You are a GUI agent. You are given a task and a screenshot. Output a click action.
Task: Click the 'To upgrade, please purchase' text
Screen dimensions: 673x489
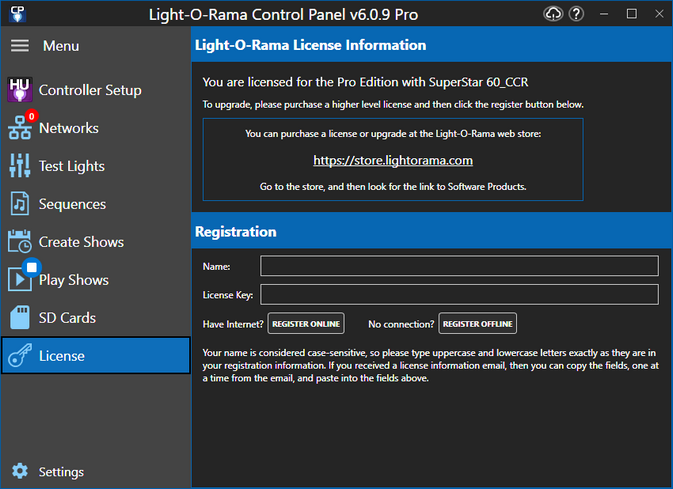pyautogui.click(x=393, y=104)
